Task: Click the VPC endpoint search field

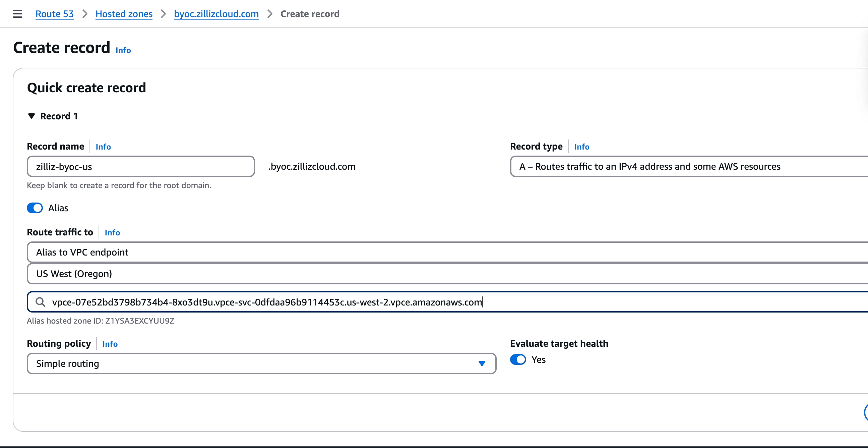Action: tap(447, 302)
